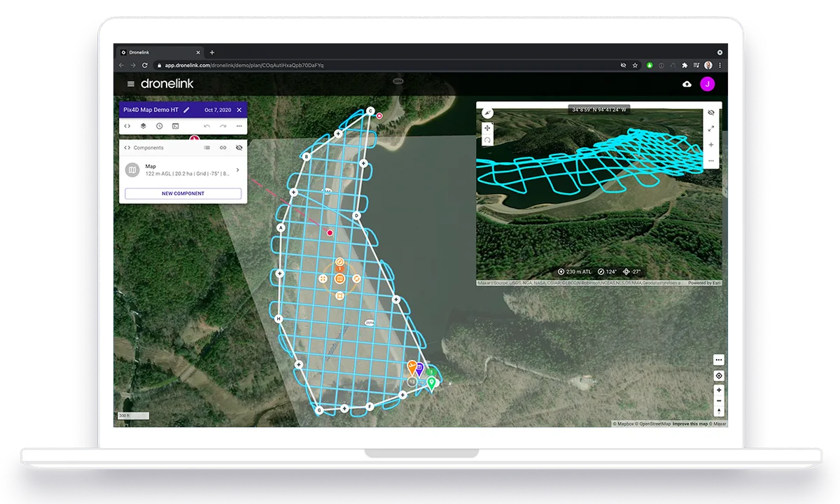Select boundary vertex A on the map
The height and width of the screenshot is (504, 840).
(281, 227)
